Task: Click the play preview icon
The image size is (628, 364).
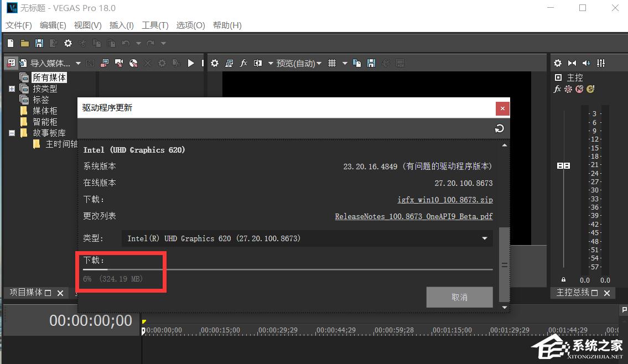Action: (191, 63)
